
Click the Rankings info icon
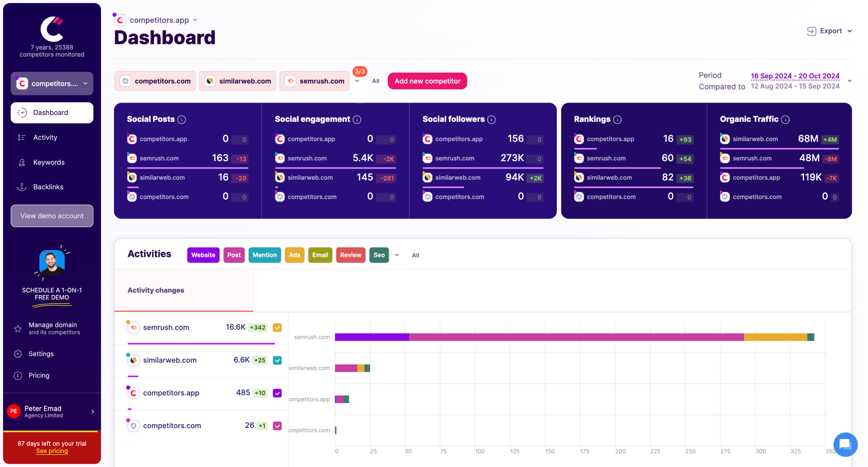pyautogui.click(x=618, y=120)
